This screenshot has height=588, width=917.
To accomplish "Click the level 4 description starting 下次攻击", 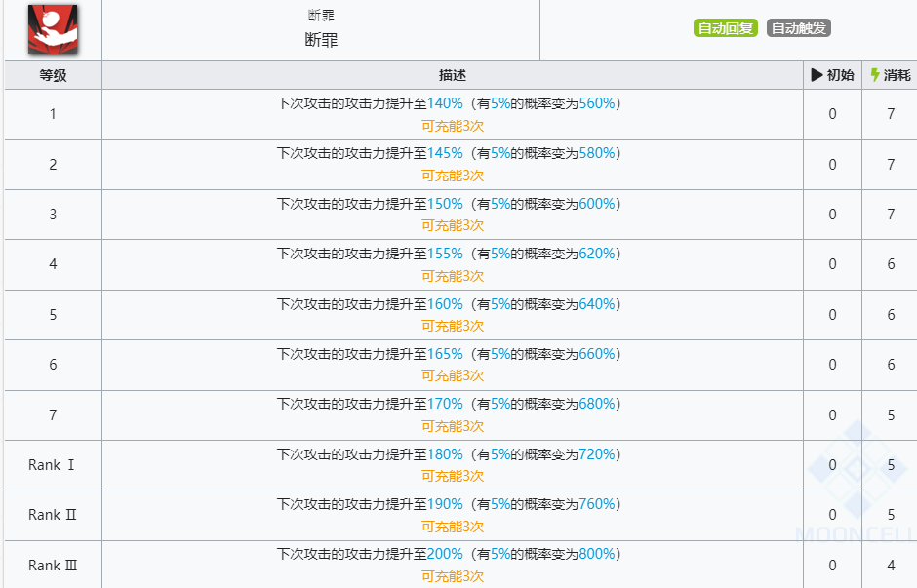I will (351, 254).
